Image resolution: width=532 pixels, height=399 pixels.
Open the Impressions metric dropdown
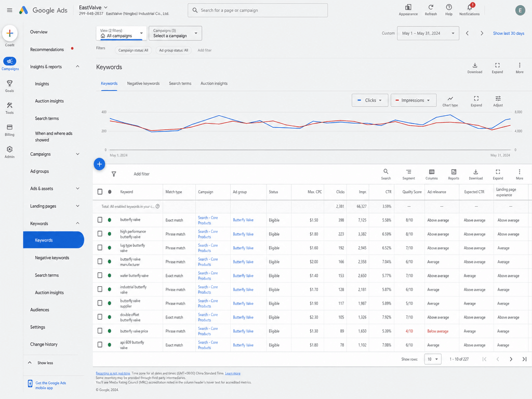click(x=413, y=100)
